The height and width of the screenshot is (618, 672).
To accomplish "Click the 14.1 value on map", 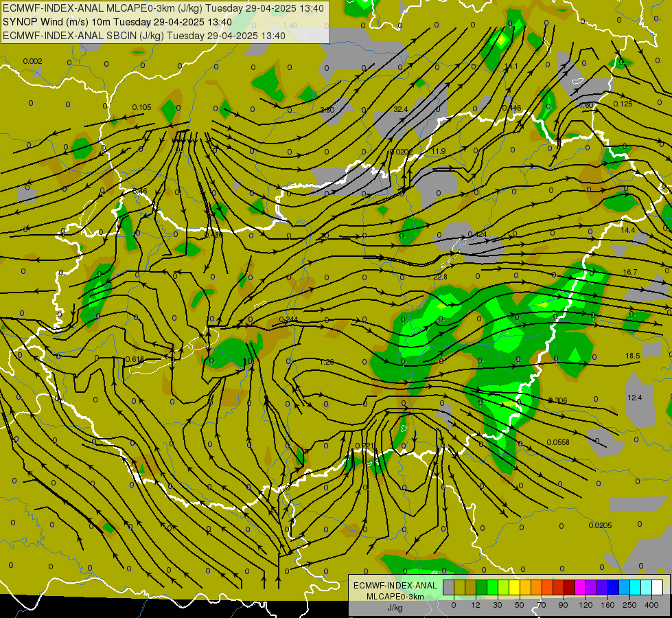I will (511, 66).
